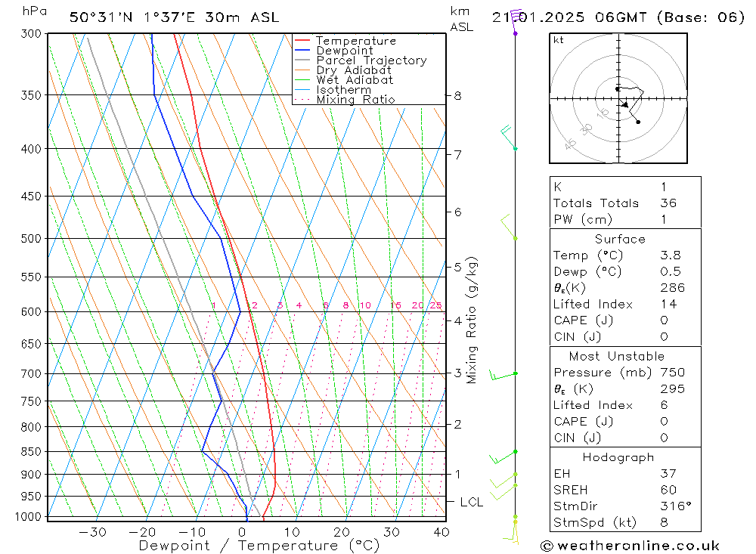Image resolution: width=756 pixels, height=554 pixels.
Task: Click the PW (cm) row label
Action: point(583,220)
